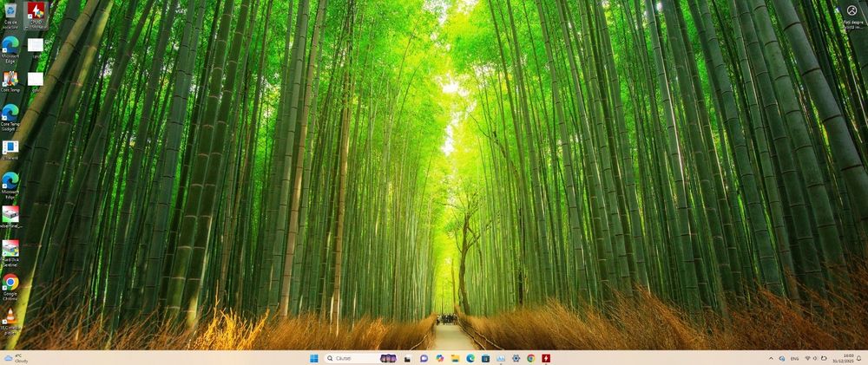Change the ENG input language

pyautogui.click(x=794, y=358)
